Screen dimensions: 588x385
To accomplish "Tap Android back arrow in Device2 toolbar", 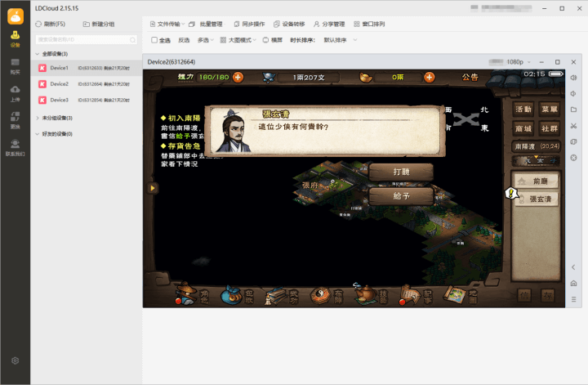I will (x=573, y=267).
